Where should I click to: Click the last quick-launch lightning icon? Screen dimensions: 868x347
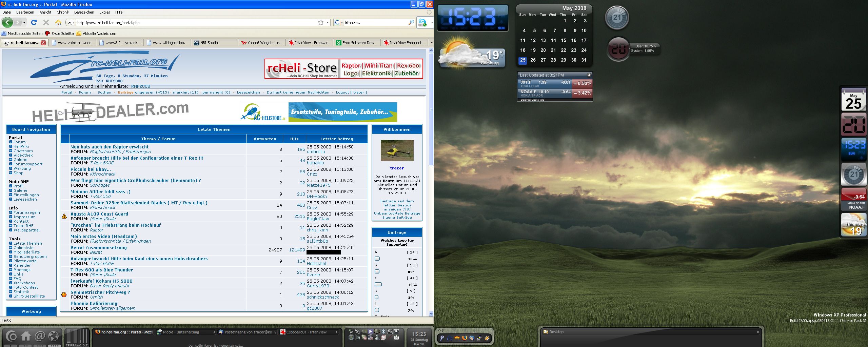[487, 338]
